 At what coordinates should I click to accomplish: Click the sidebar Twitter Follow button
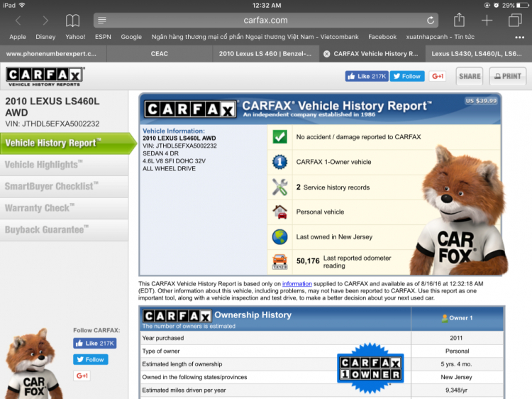click(x=91, y=360)
